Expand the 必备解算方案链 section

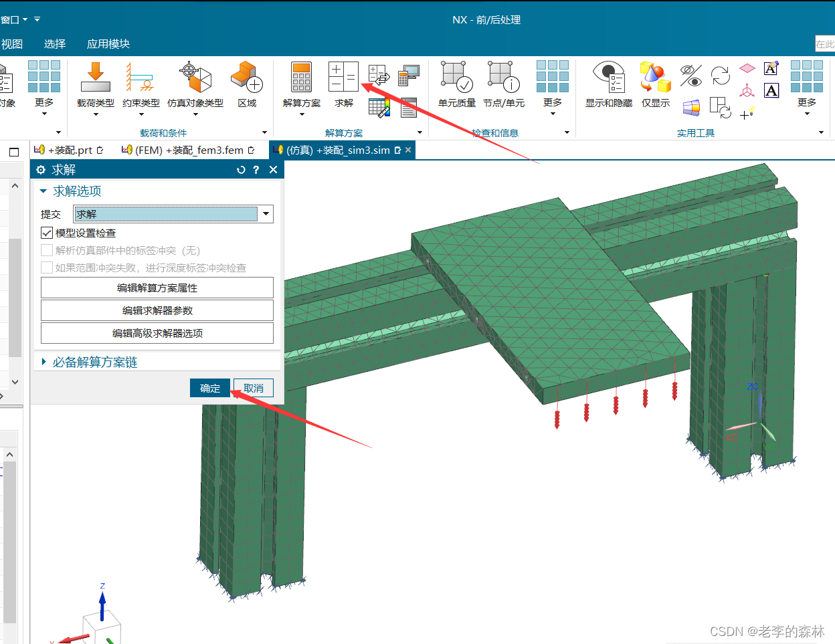click(x=44, y=362)
